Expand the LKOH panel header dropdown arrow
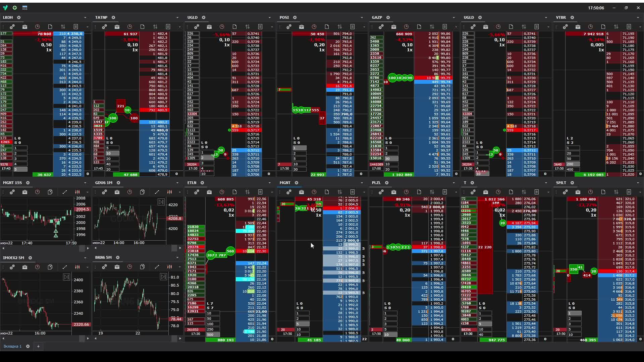This screenshot has width=644, height=362. [x=85, y=17]
